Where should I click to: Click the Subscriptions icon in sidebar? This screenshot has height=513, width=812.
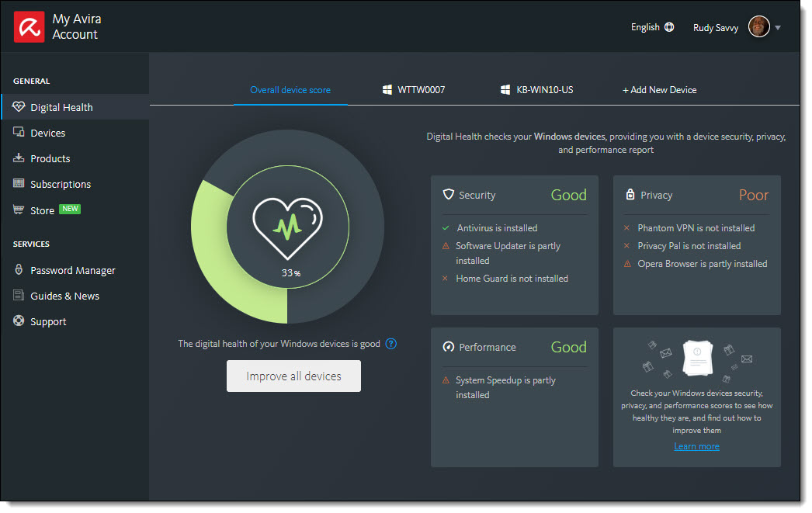(x=19, y=183)
